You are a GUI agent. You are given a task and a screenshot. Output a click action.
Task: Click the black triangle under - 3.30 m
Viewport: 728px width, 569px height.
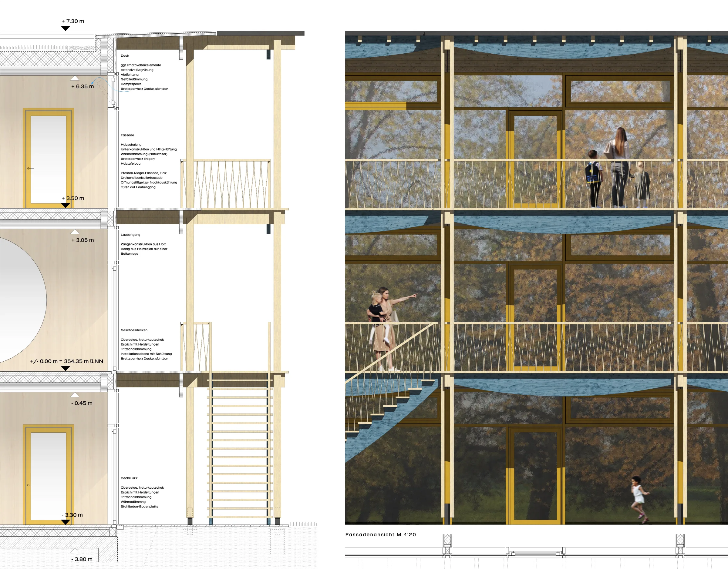pos(66,522)
